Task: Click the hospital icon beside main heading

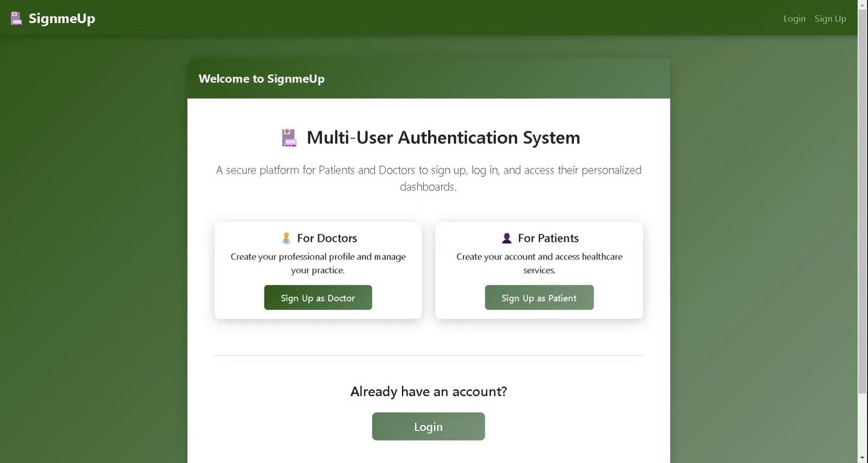Action: pos(289,138)
